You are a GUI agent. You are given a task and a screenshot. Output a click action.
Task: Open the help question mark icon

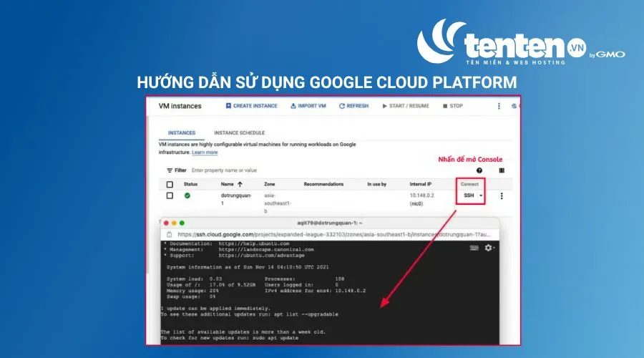pos(479,170)
